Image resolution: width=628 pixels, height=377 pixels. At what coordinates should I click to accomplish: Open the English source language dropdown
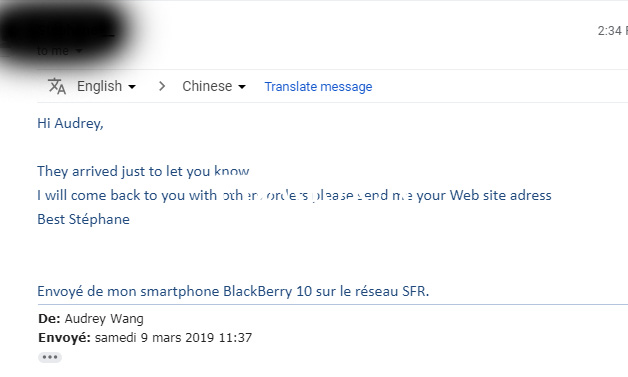pyautogui.click(x=106, y=86)
